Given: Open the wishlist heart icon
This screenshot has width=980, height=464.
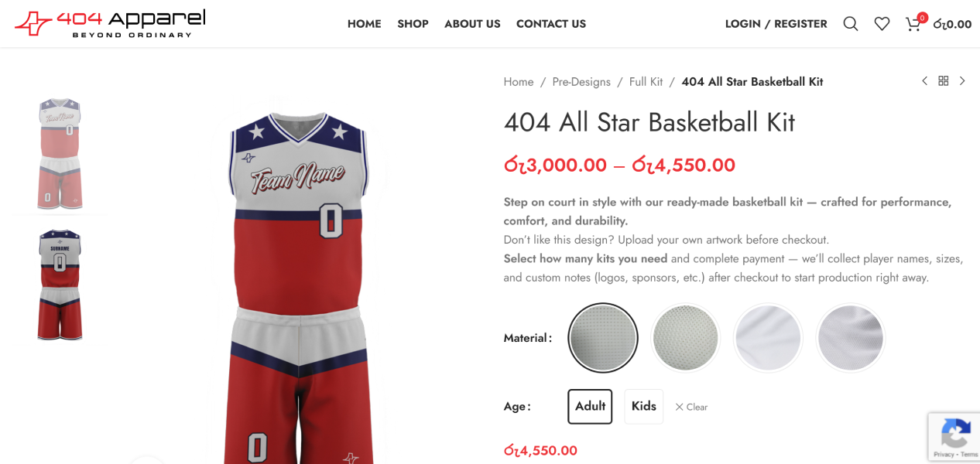Looking at the screenshot, I should [882, 24].
